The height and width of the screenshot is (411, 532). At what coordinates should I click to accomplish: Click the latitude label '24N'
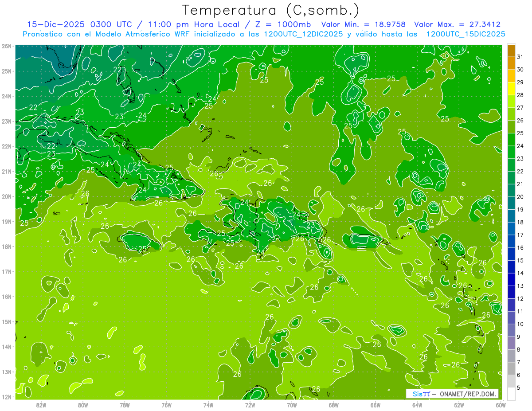[x=7, y=96]
